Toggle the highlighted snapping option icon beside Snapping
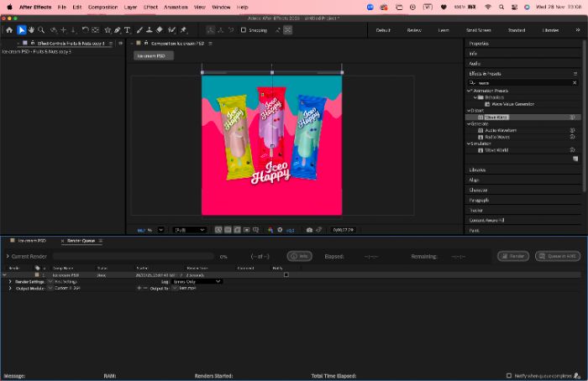 pos(287,30)
